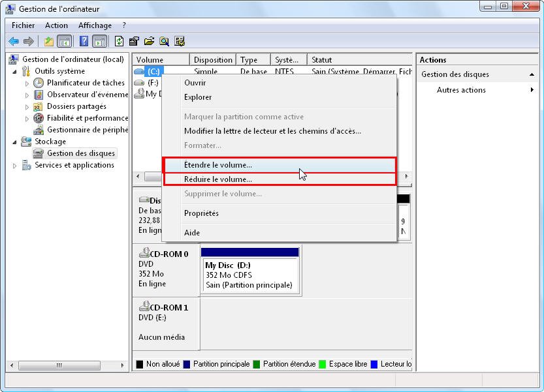This screenshot has height=392, width=544.
Task: Click the open folder toolbar icon
Action: pyautogui.click(x=149, y=42)
